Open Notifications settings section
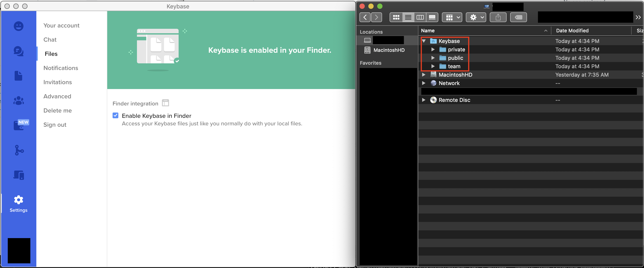The width and height of the screenshot is (644, 268). pos(61,68)
